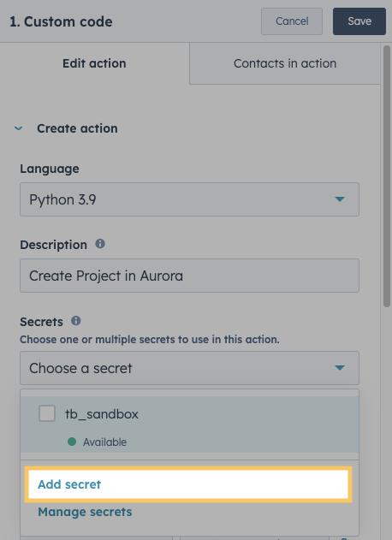Open the Choose a secret dropdown
The width and height of the screenshot is (392, 540).
point(189,368)
